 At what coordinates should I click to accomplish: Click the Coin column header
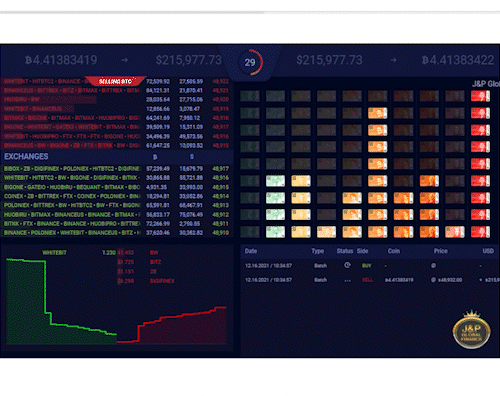pyautogui.click(x=394, y=251)
